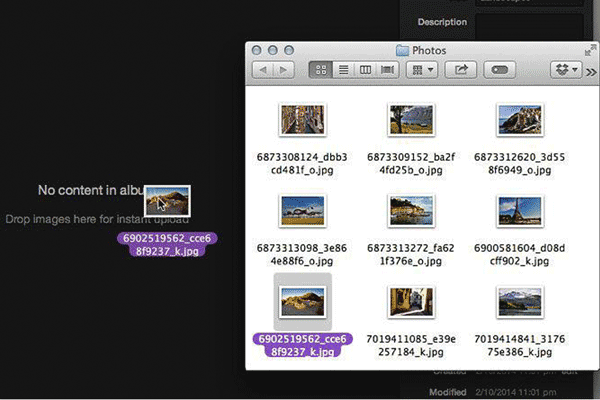Viewport: 600px width, 400px height.
Task: Switch to column view in Finder
Action: (x=366, y=70)
